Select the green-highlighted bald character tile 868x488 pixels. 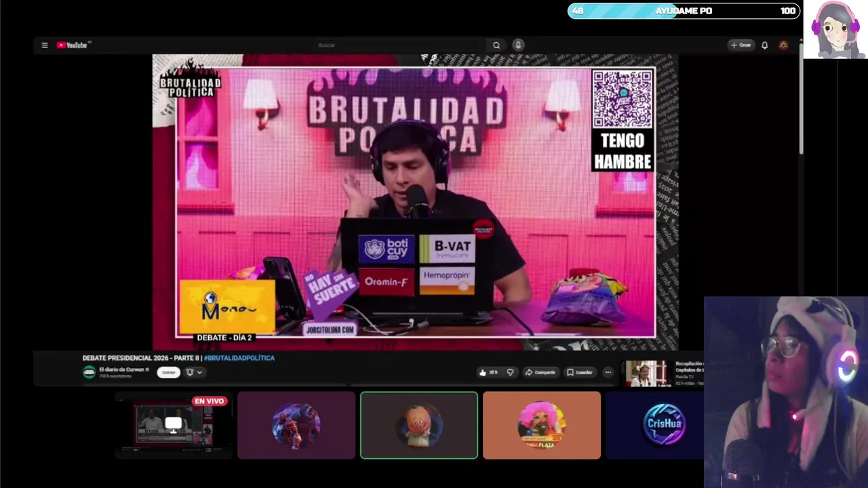click(419, 425)
